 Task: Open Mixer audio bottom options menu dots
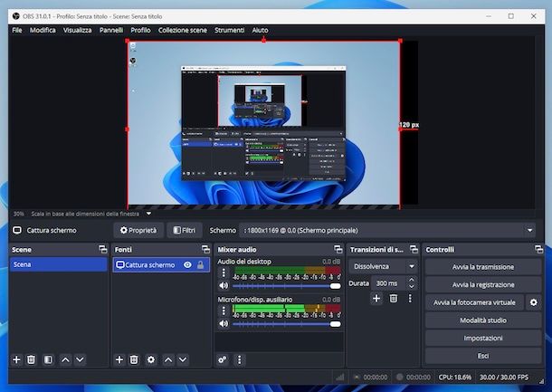click(240, 359)
